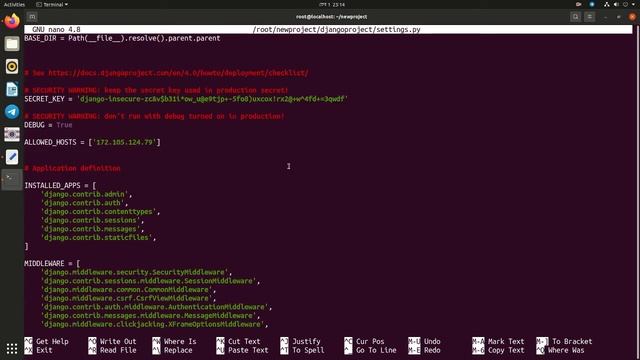Click nano's Cut Text shortcut label
Screen dimensions: 640x360
pyautogui.click(x=244, y=341)
